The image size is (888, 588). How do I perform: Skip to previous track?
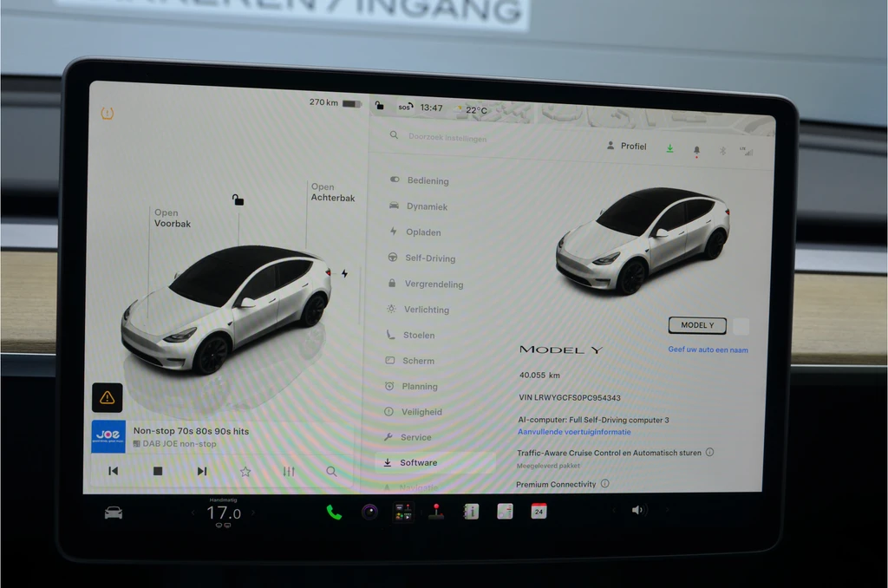point(114,471)
